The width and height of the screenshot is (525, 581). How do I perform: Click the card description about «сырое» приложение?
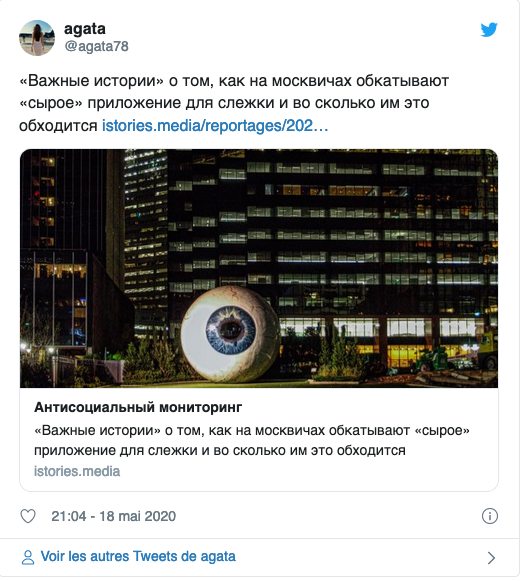252,440
